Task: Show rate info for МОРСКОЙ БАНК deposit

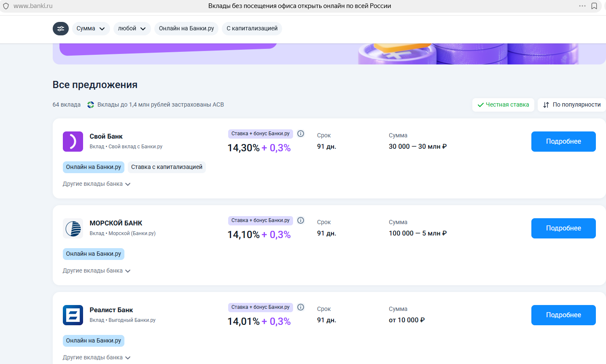Action: 301,220
